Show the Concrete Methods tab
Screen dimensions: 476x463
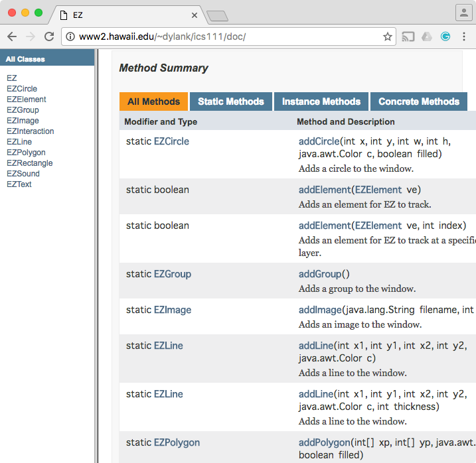coord(418,101)
